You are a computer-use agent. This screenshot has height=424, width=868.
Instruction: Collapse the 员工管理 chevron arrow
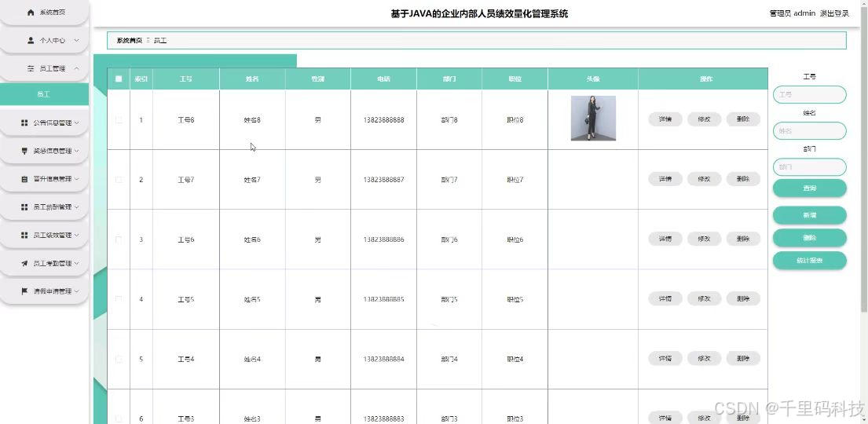coord(76,68)
